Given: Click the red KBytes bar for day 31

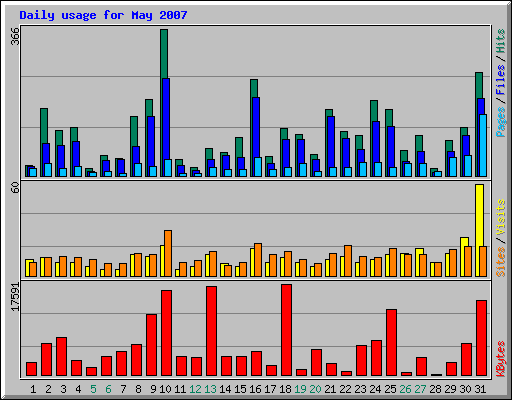Looking at the screenshot, I should tap(481, 338).
